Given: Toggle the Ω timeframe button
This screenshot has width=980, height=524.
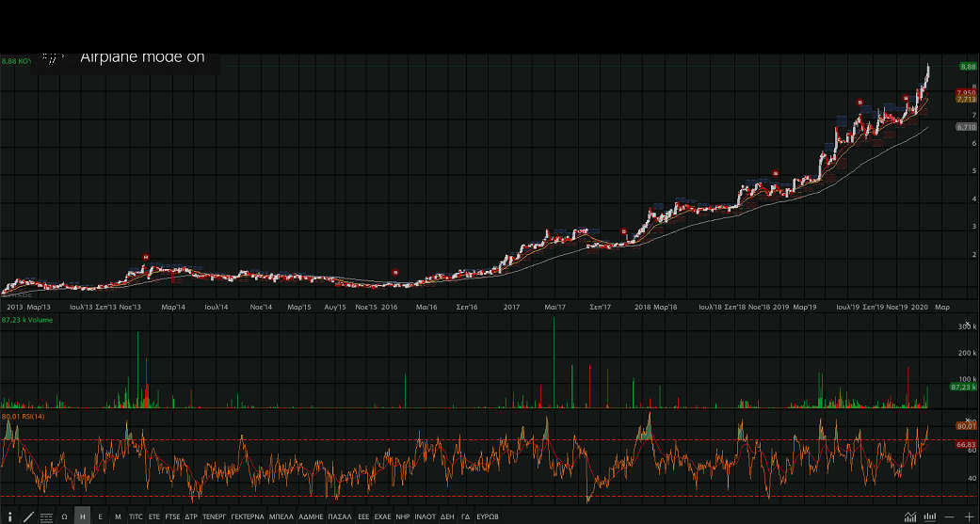Looking at the screenshot, I should tap(64, 516).
